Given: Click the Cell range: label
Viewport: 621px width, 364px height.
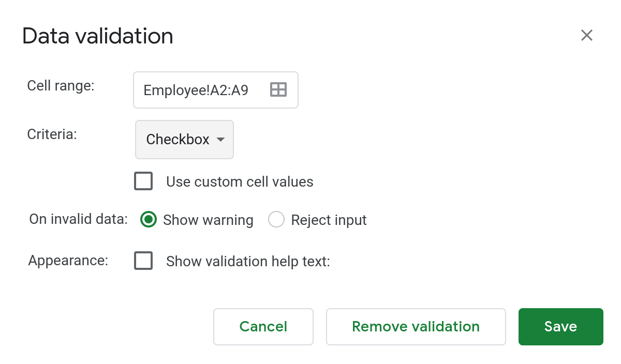Looking at the screenshot, I should [x=61, y=85].
